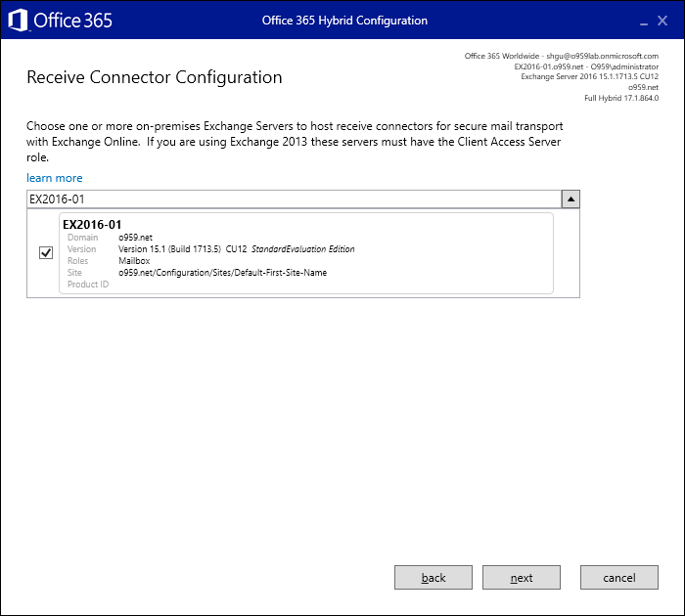The width and height of the screenshot is (685, 616).
Task: Click the Receive Connector Configuration heading
Action: [x=155, y=77]
